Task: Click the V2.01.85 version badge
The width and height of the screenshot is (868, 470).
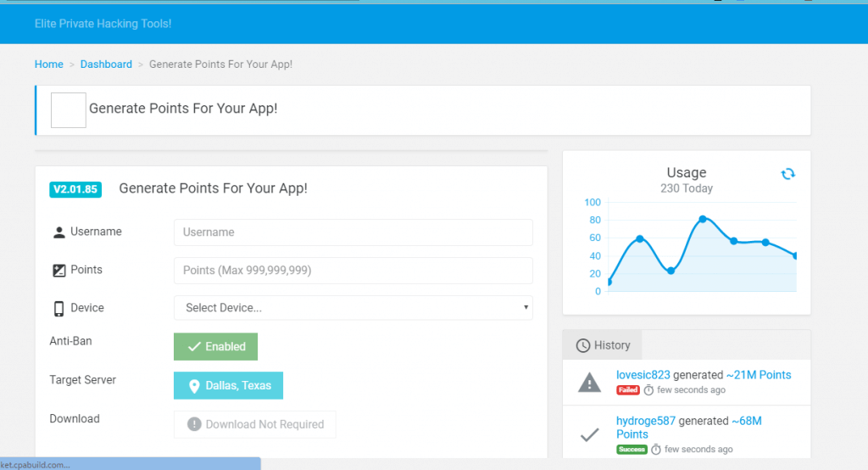Action: pyautogui.click(x=75, y=189)
